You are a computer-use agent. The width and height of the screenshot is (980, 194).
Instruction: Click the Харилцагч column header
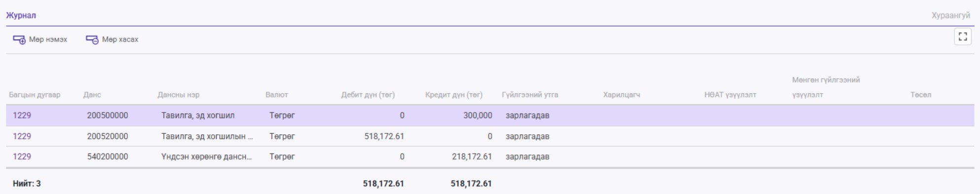tap(621, 95)
